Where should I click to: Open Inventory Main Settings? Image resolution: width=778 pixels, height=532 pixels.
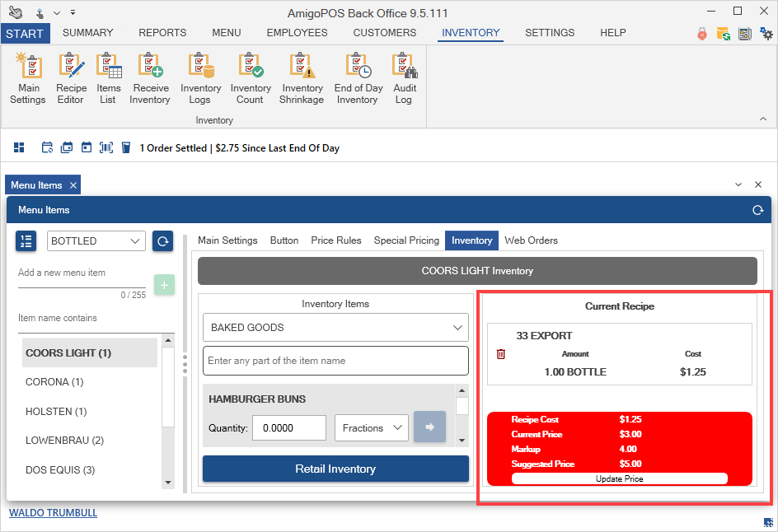(x=28, y=79)
